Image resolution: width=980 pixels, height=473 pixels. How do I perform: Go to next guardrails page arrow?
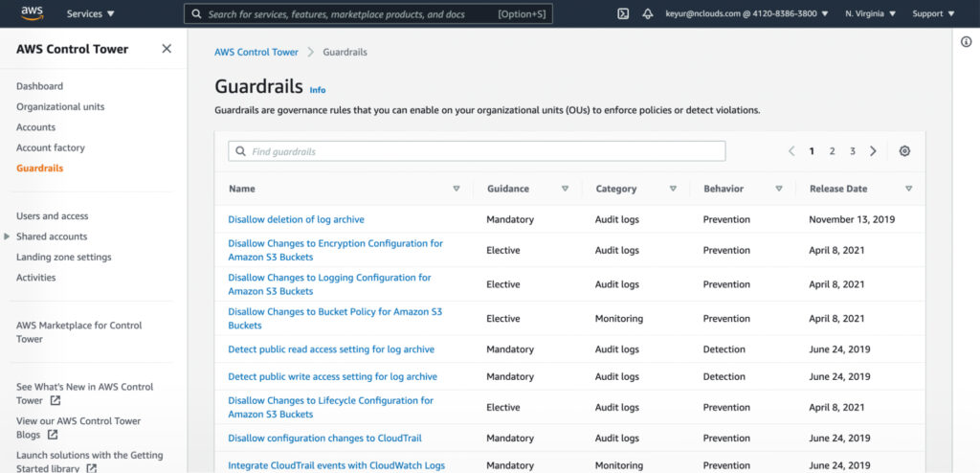click(873, 150)
